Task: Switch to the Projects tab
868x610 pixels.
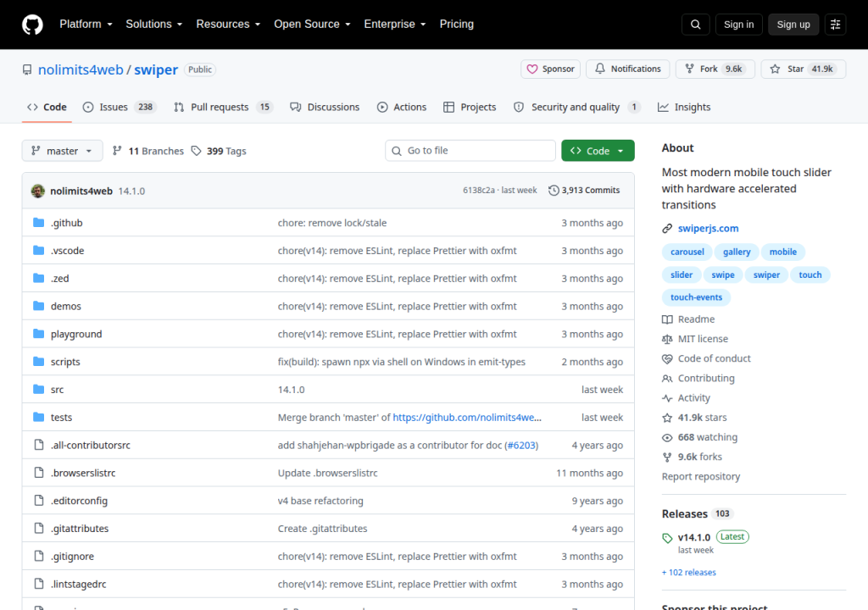Action: [470, 108]
